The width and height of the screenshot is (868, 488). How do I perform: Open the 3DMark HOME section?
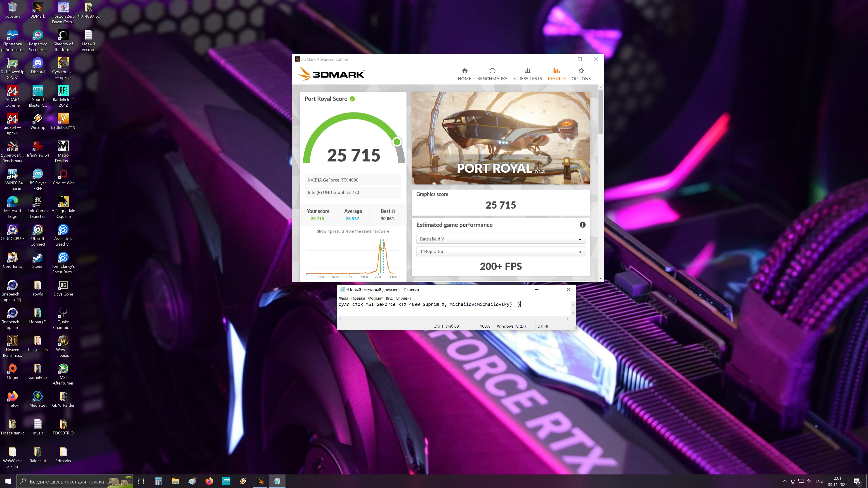(x=464, y=74)
